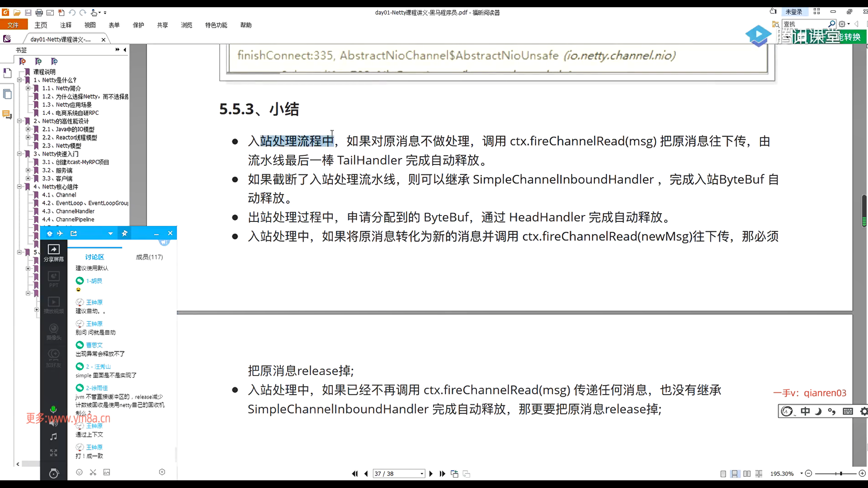Screen dimensions: 868x488
Task: Collapse the '4、Netty核心组件' bookmark node
Action: click(x=19, y=187)
